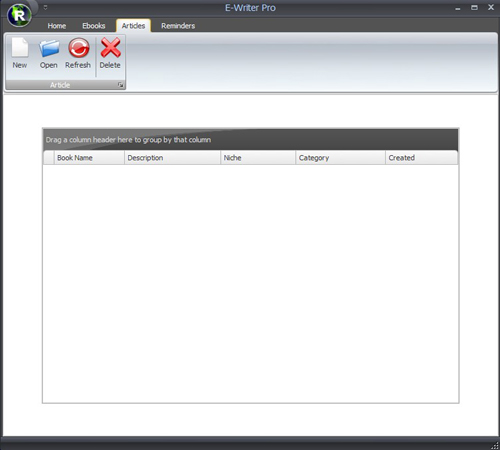Switch to the Home tab

point(57,26)
